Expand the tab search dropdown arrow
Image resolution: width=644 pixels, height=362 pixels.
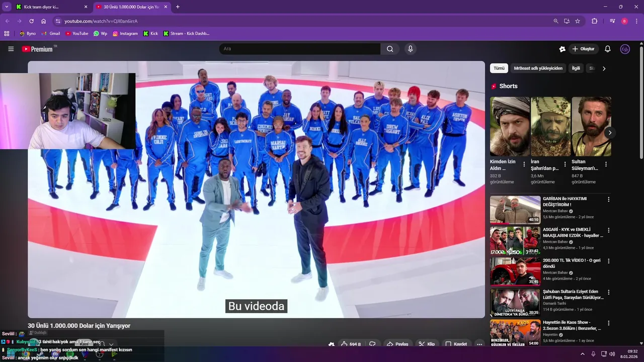click(7, 7)
